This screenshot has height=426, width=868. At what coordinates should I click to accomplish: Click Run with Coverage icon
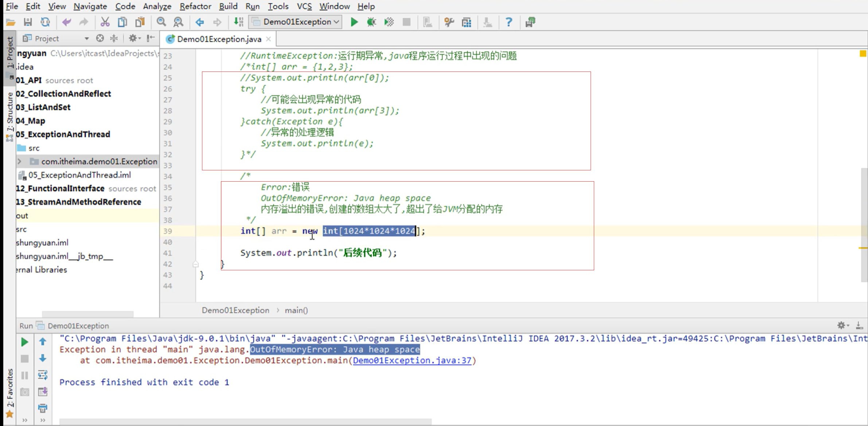tap(389, 22)
